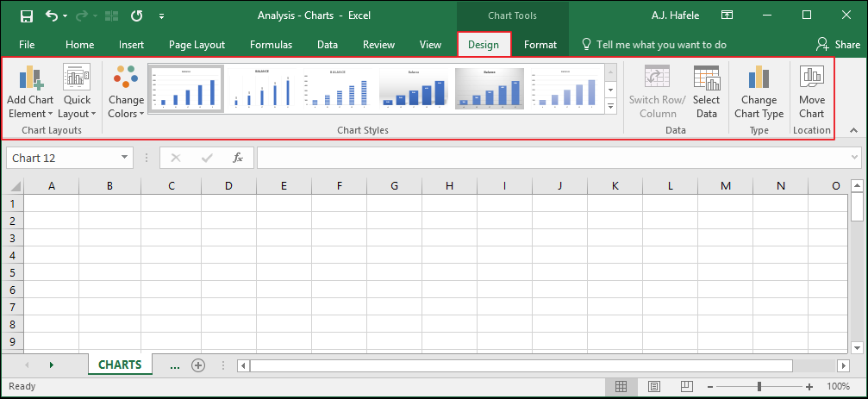Switch to Page Break Preview icon
The image size is (868, 399).
(x=686, y=386)
